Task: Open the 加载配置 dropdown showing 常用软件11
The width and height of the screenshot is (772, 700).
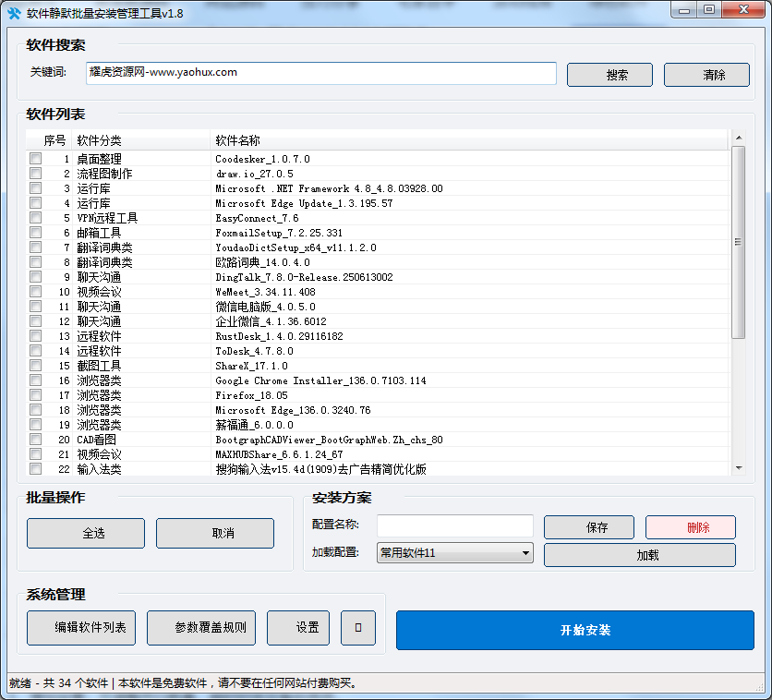Action: coord(455,553)
